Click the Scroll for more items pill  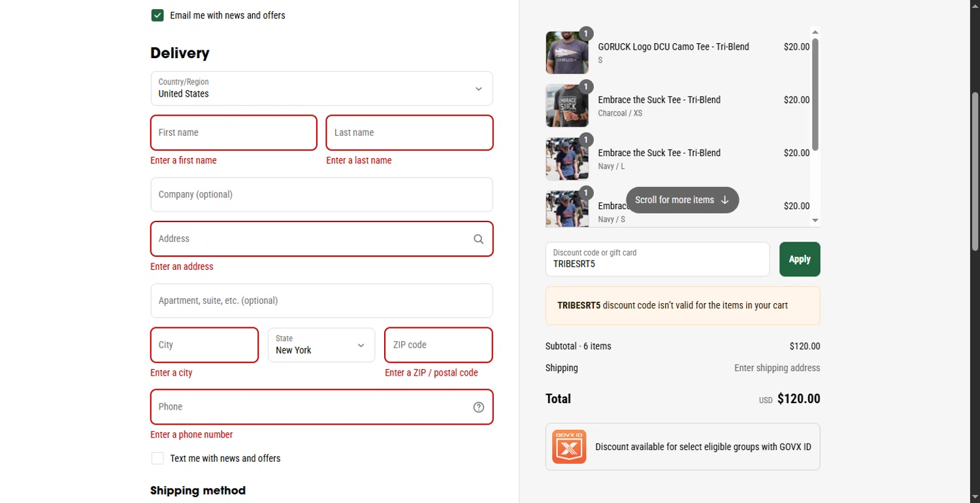click(682, 200)
